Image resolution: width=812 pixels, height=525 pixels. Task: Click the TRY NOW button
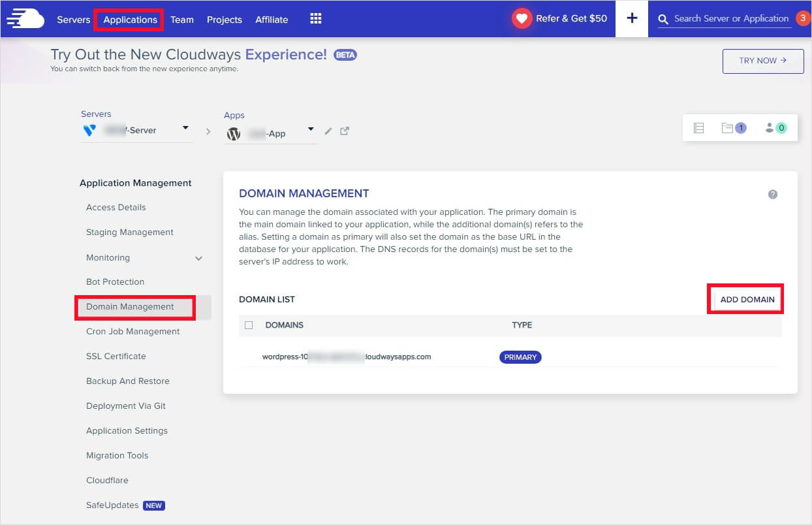763,61
